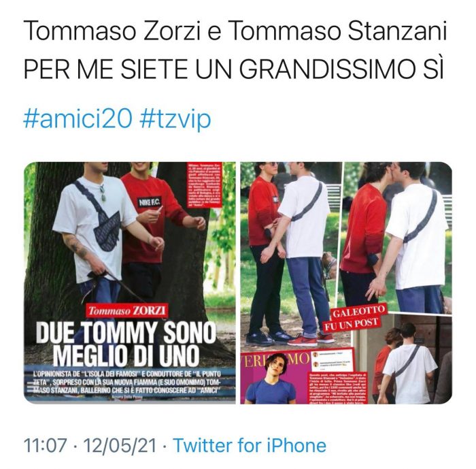Click the 12/05/21 tweet date
The width and height of the screenshot is (476, 469).
click(120, 445)
